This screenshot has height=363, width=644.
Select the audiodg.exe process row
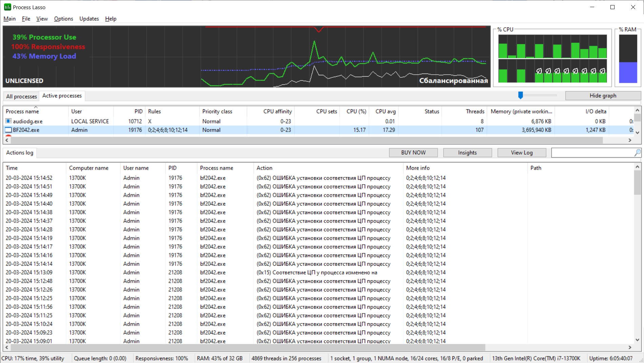[x=318, y=121]
